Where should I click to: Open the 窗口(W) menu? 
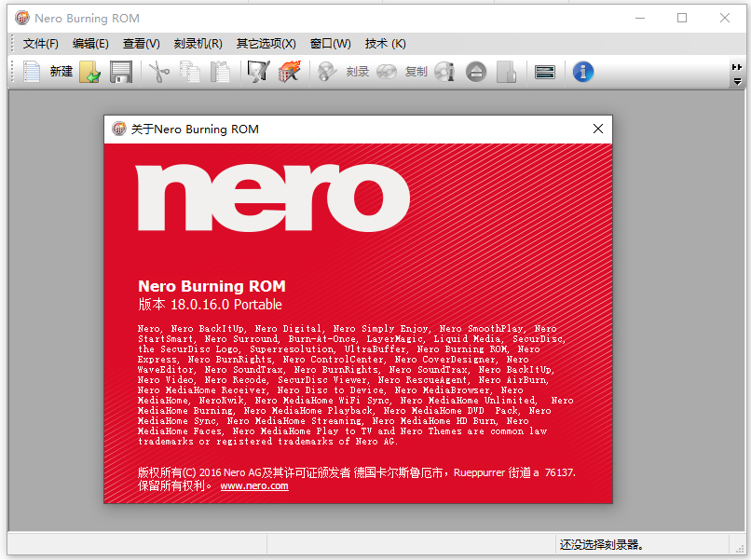[331, 44]
